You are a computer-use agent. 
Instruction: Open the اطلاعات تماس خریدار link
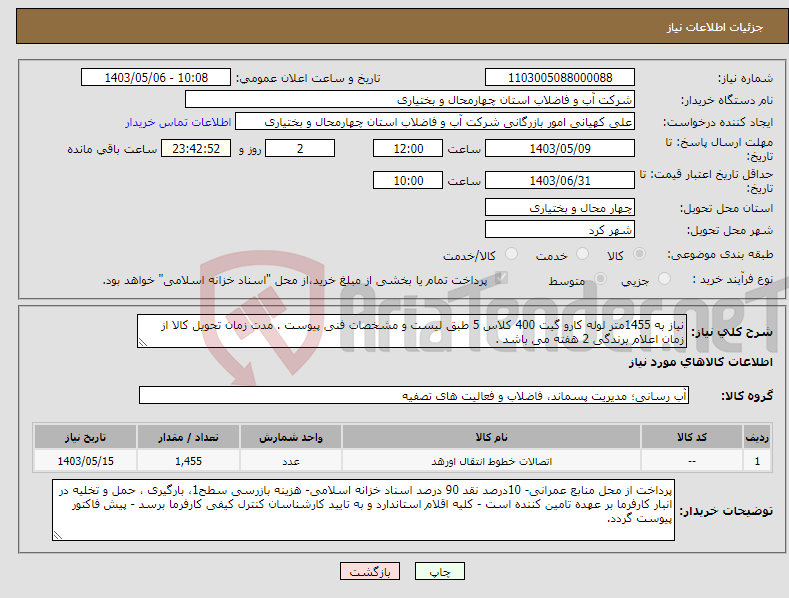[x=178, y=122]
